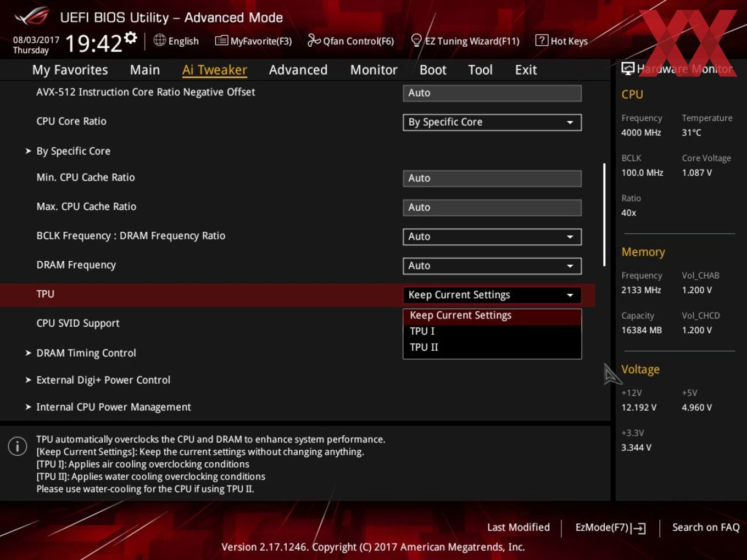This screenshot has width=747, height=560.
Task: Switch to the Boot tab
Action: (x=433, y=70)
